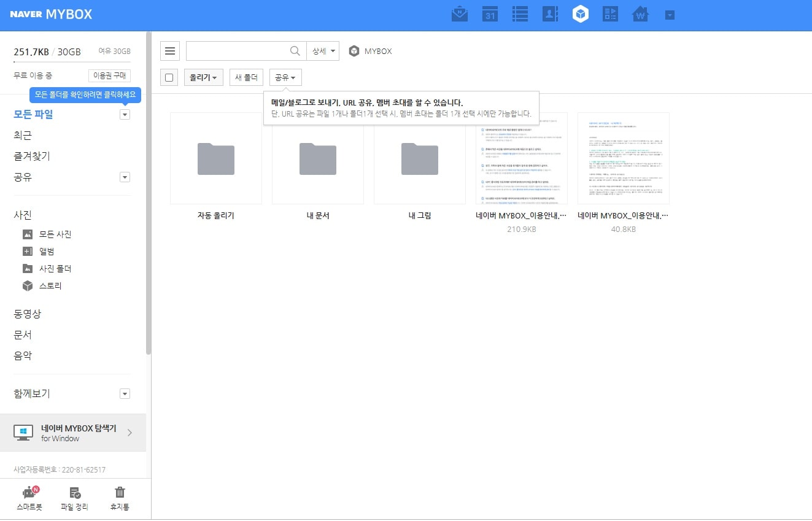
Task: Open the office document icon in the header
Action: coord(610,14)
